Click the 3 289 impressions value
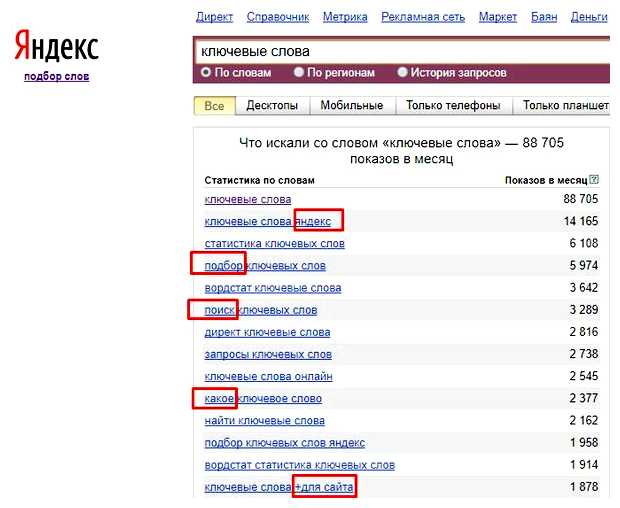Image resolution: width=620 pixels, height=508 pixels. (x=584, y=310)
